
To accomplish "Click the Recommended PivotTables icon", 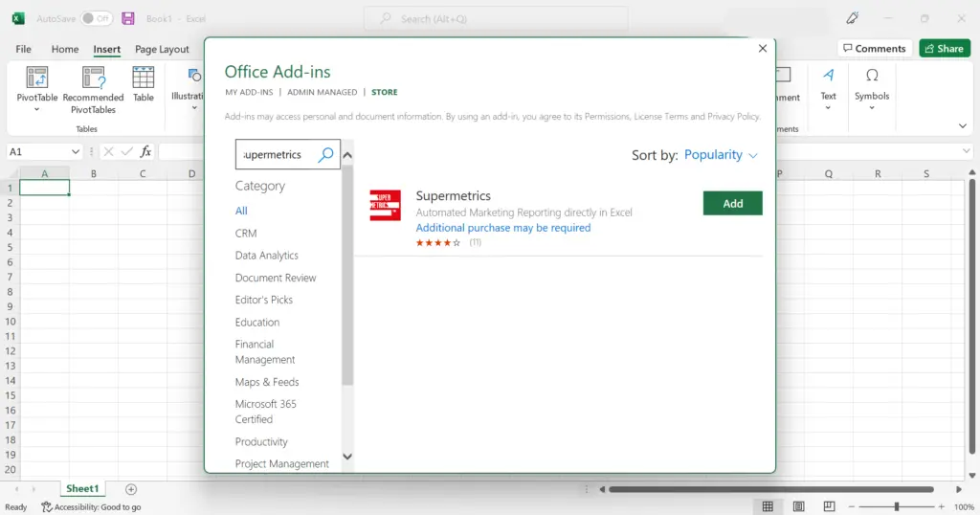I will click(93, 78).
